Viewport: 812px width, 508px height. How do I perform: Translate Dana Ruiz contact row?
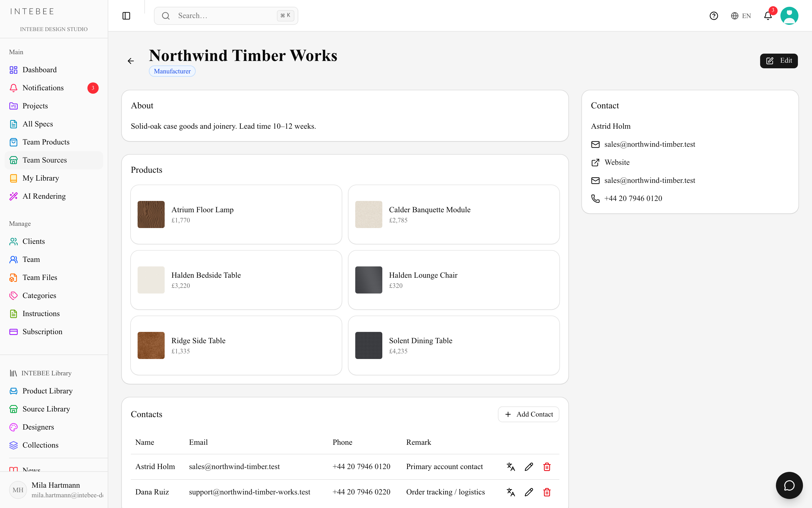(x=511, y=492)
